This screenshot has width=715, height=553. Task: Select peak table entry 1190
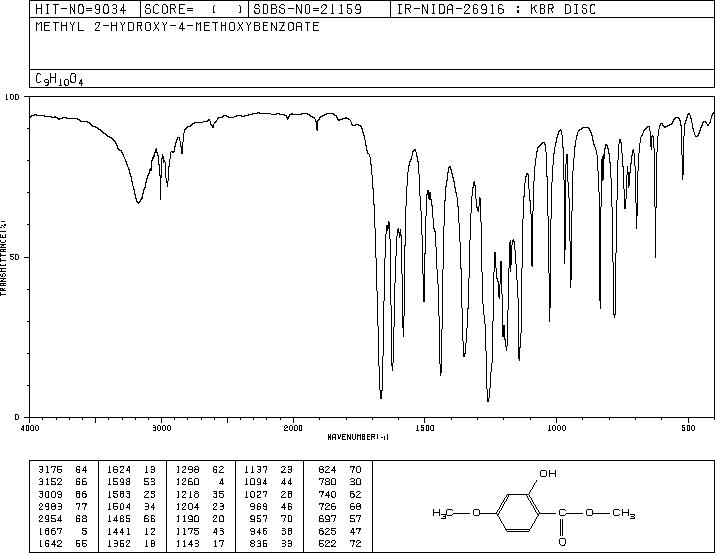point(187,519)
